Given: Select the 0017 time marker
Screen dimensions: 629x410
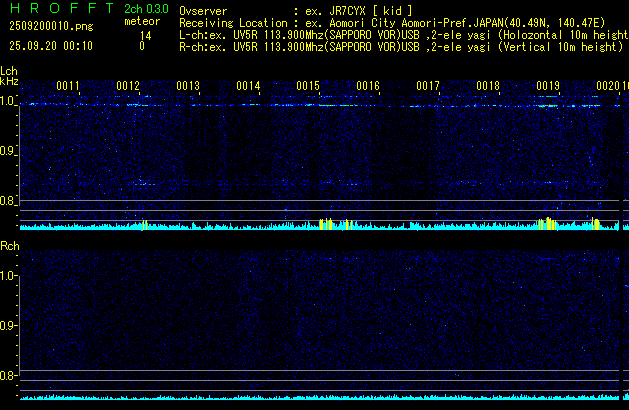Looking at the screenshot, I should coord(428,87).
